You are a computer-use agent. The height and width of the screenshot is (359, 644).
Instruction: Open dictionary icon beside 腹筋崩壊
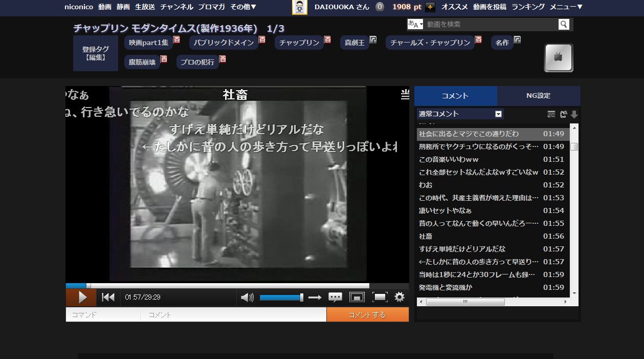click(164, 59)
